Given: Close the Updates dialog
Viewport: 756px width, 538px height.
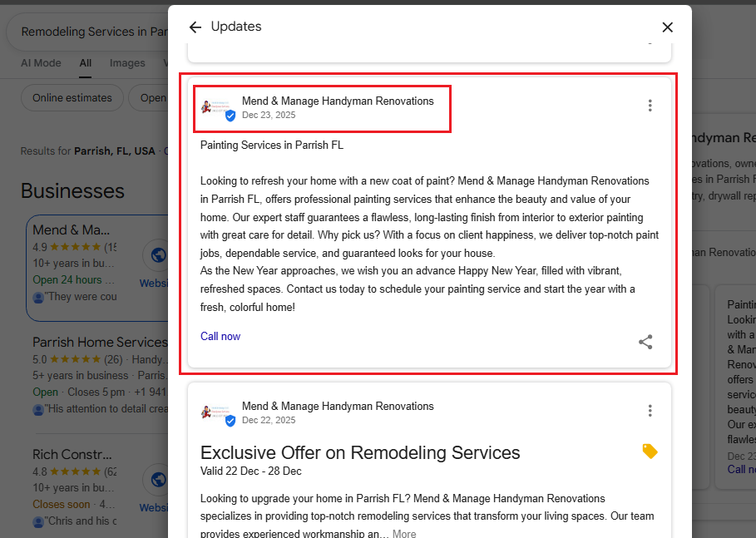Looking at the screenshot, I should coord(667,27).
